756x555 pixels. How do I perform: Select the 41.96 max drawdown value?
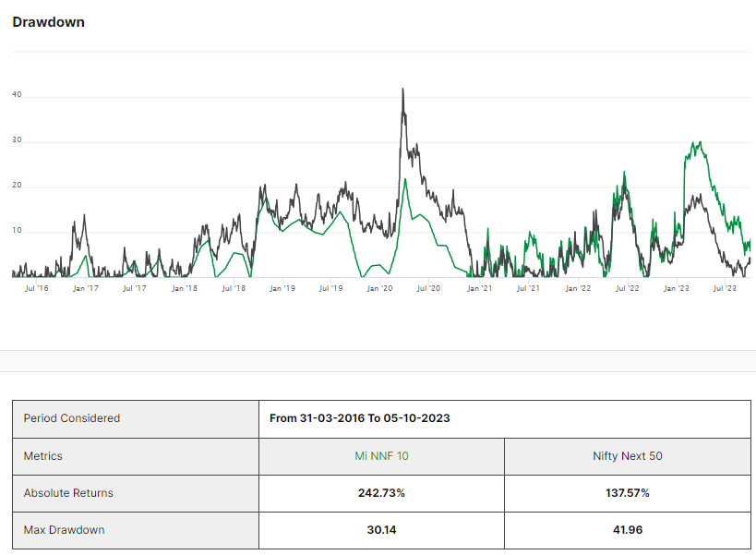[628, 530]
